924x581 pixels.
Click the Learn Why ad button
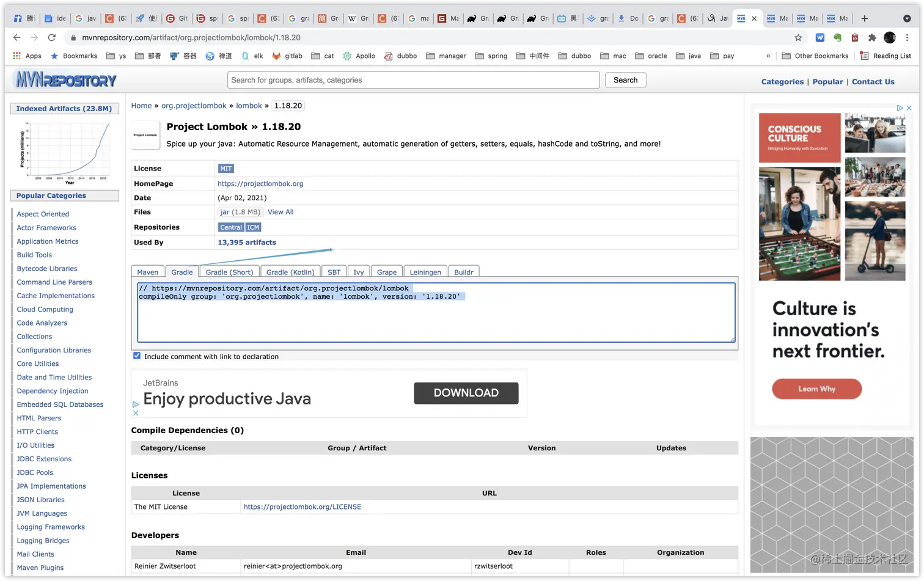pyautogui.click(x=816, y=389)
